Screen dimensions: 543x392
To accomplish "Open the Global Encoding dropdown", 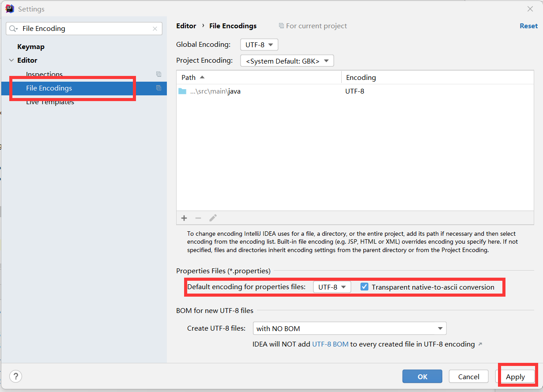I will coord(259,45).
